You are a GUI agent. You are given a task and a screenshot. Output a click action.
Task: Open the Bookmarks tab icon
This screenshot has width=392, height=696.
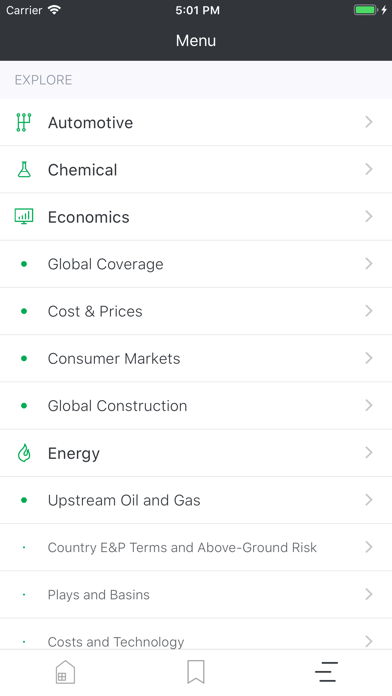pyautogui.click(x=196, y=672)
